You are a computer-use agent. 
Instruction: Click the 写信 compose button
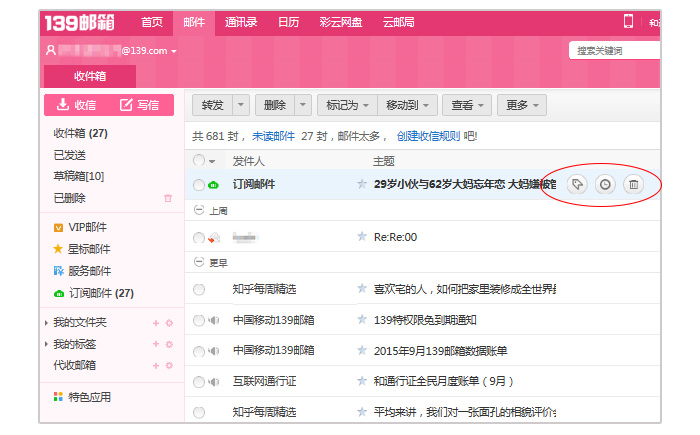(x=139, y=105)
